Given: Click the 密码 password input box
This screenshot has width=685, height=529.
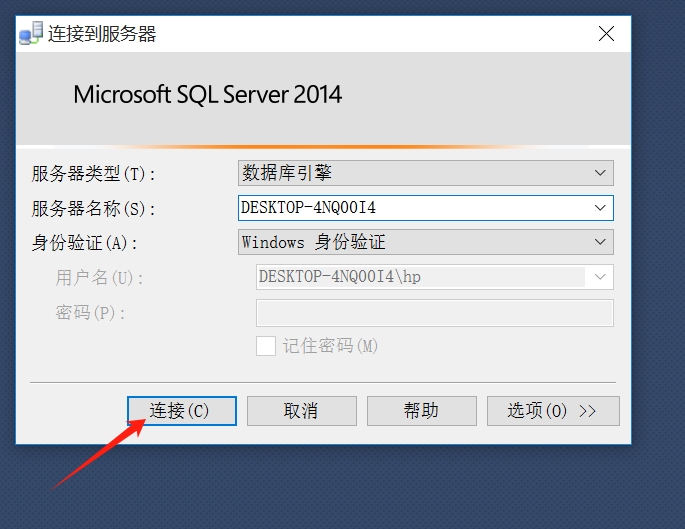Looking at the screenshot, I should tap(434, 313).
